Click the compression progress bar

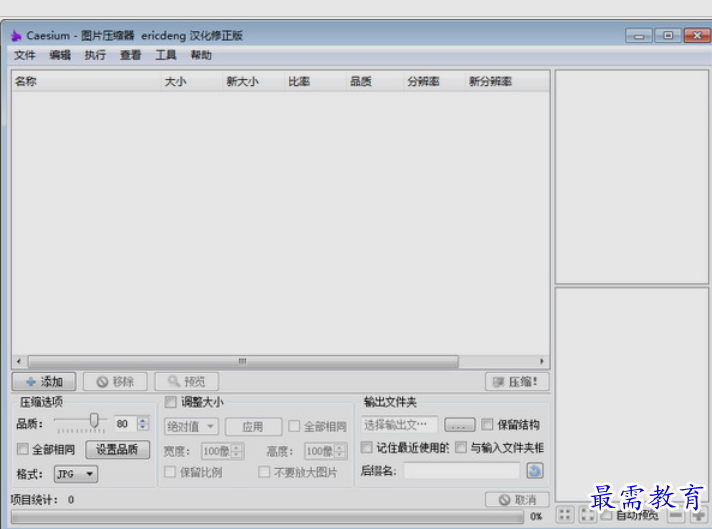pos(267,516)
